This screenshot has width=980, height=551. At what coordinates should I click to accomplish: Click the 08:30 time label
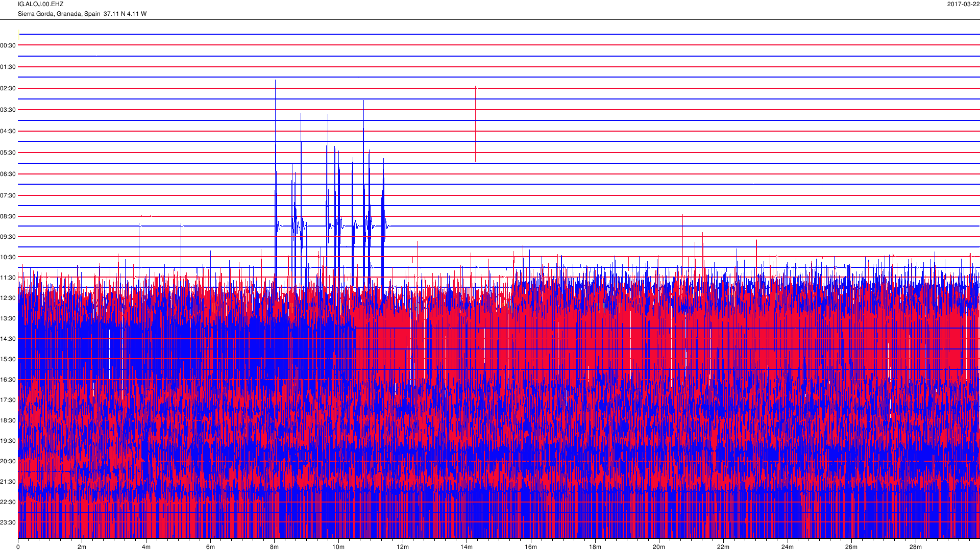coord(8,216)
